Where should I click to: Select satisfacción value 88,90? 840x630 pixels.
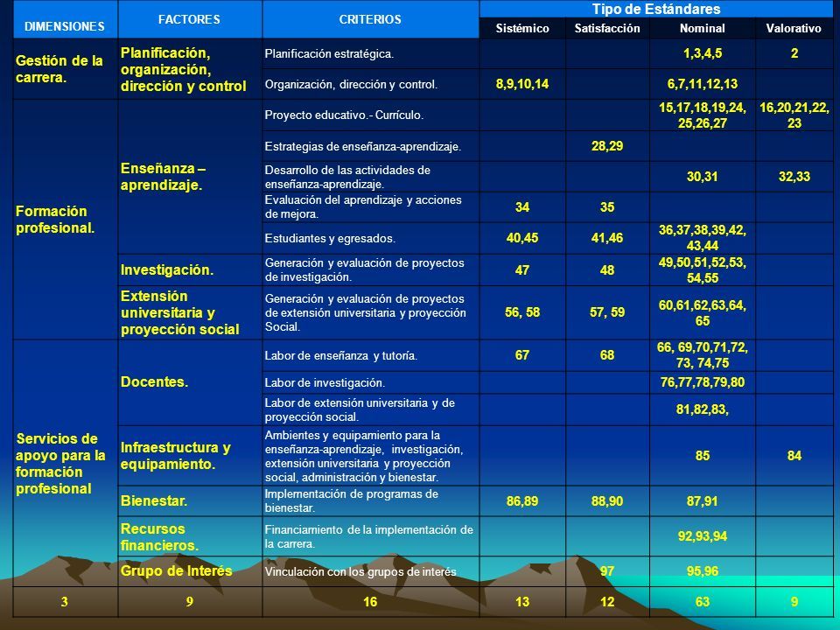coord(607,501)
